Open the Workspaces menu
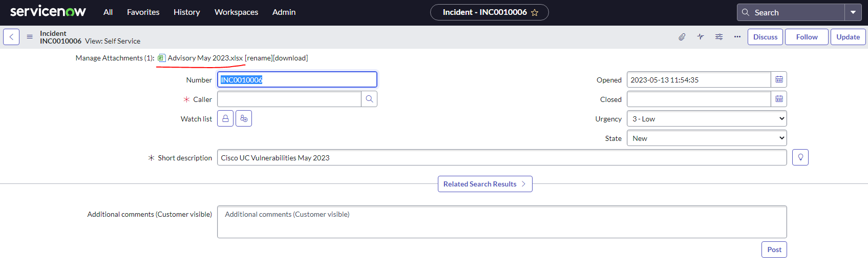The width and height of the screenshot is (868, 269). pyautogui.click(x=236, y=12)
